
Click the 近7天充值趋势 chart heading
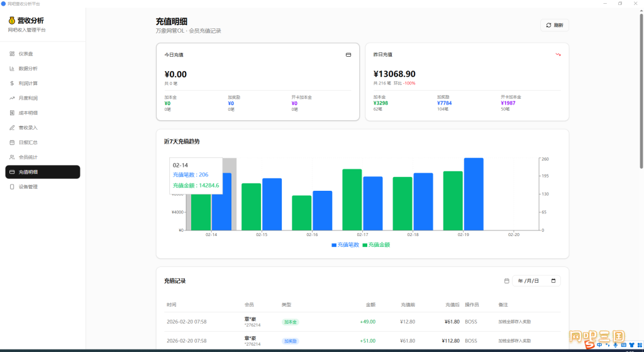[182, 142]
